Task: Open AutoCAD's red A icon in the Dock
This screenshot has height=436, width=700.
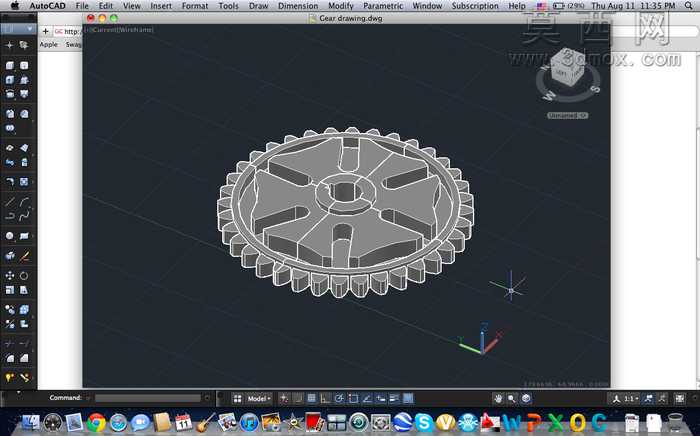Action: [489, 422]
